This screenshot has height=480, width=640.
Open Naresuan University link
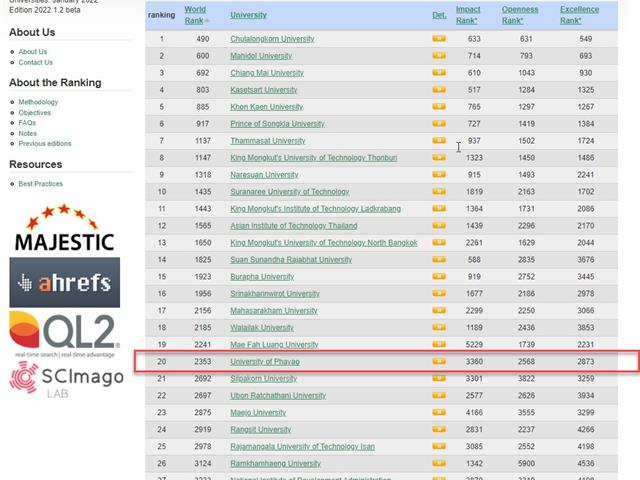[x=264, y=175]
